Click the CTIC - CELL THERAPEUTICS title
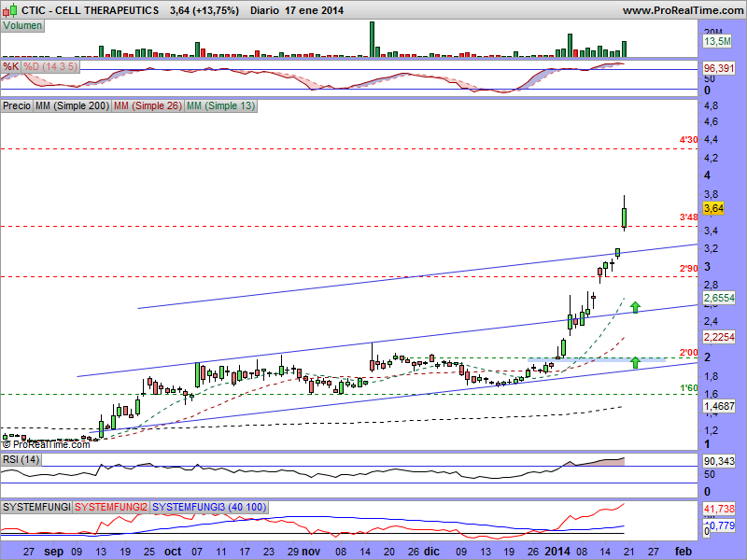 pos(90,10)
